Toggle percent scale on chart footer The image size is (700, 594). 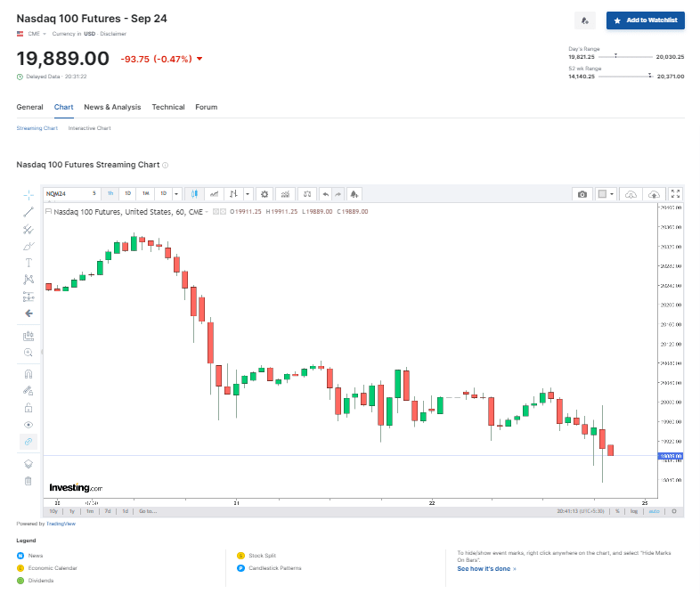pyautogui.click(x=617, y=511)
